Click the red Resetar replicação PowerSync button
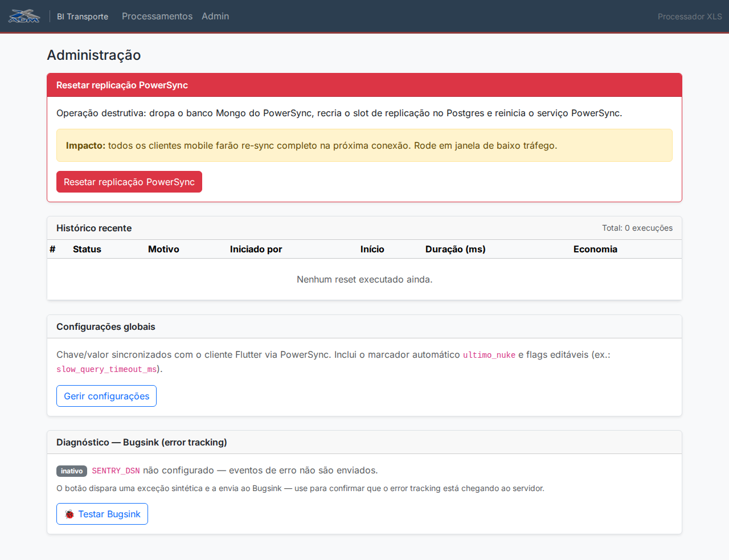This screenshot has height=560, width=729. click(x=129, y=182)
